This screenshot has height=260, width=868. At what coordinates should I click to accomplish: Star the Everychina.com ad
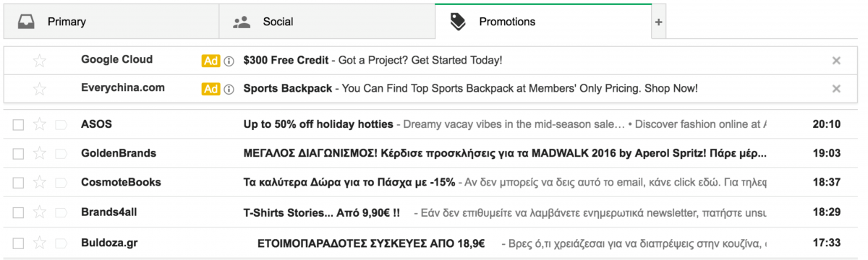40,89
